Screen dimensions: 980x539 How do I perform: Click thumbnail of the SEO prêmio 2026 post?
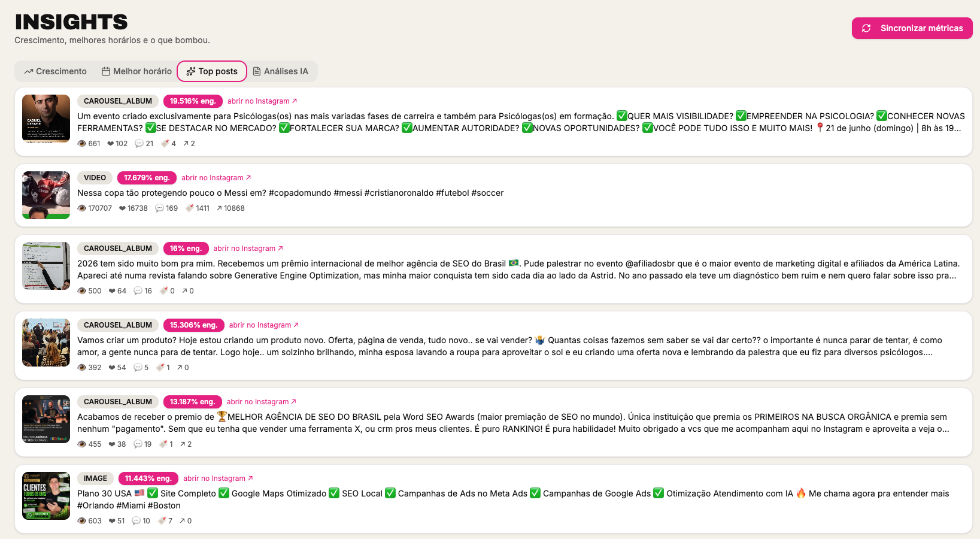click(x=46, y=266)
